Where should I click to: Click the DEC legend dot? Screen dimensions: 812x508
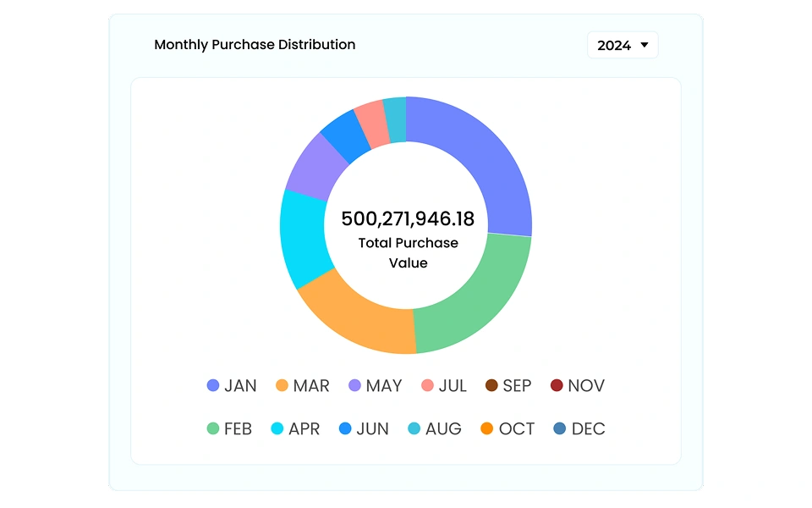tap(560, 429)
